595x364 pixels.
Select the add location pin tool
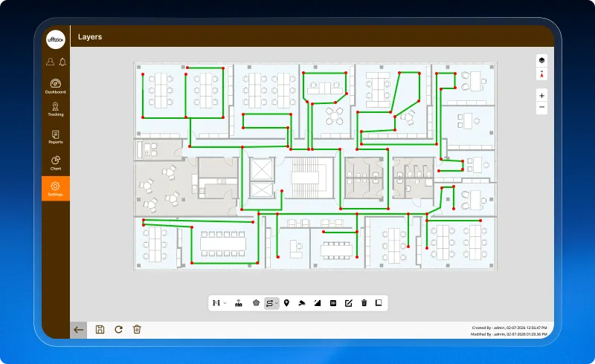point(286,302)
